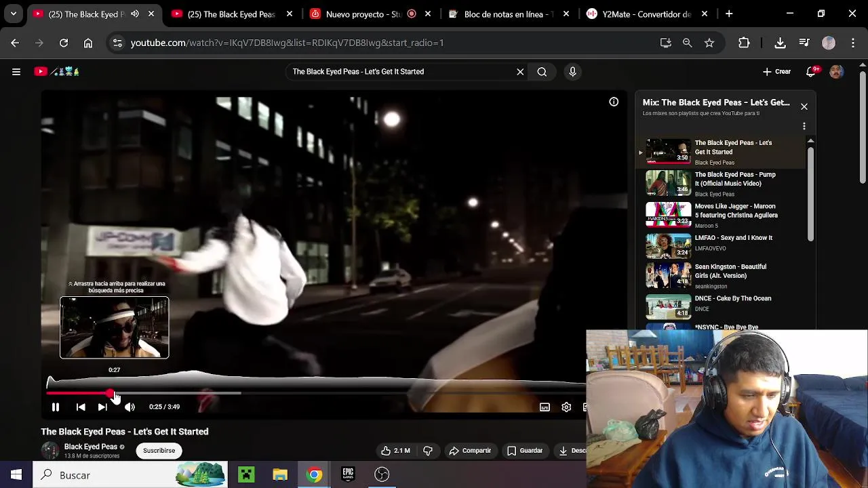The image size is (868, 488).
Task: Close the Mix playlist panel
Action: (804, 106)
